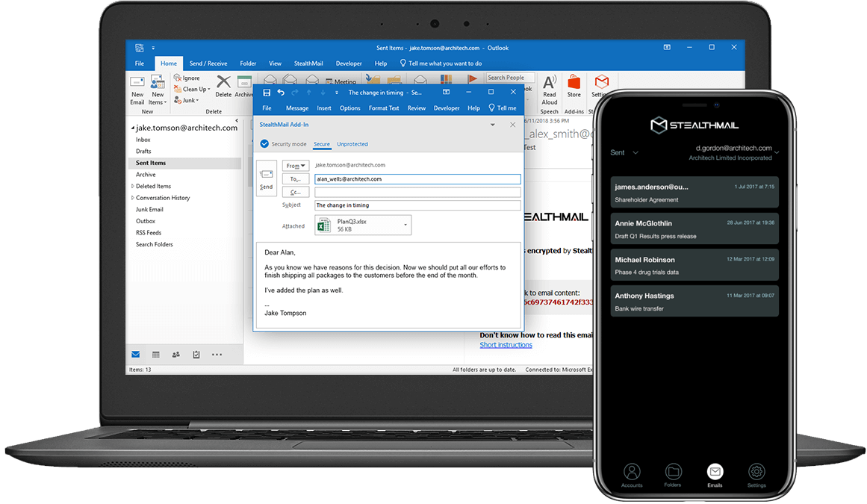Click the Ignore conversation icon

coord(178,78)
